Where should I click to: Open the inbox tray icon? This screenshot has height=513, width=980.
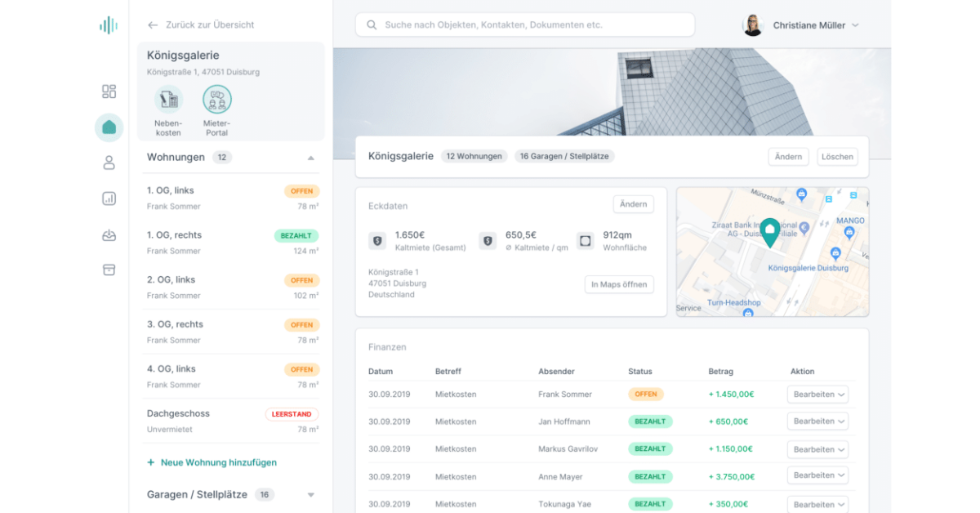(x=109, y=235)
